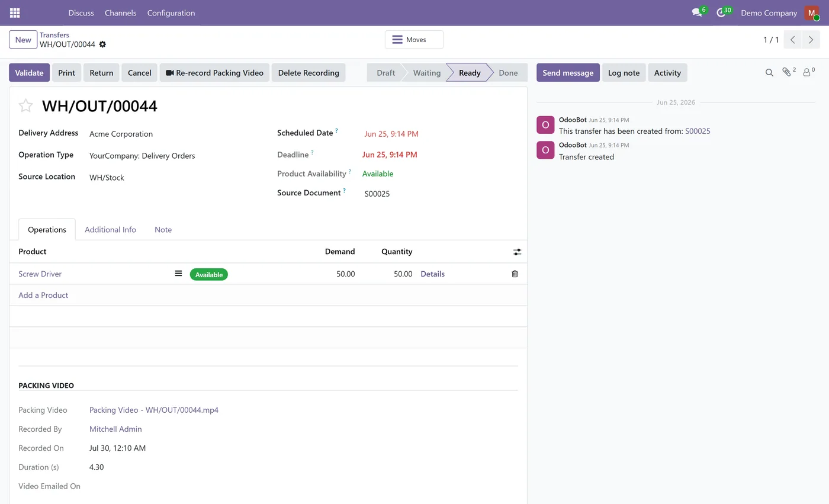Open the Channels menu
Image resolution: width=829 pixels, height=504 pixels.
(120, 12)
